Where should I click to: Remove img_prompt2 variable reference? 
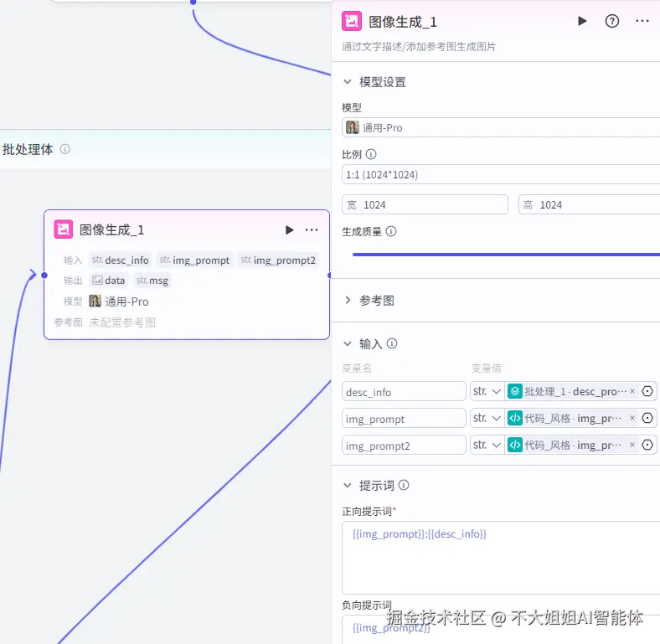[x=632, y=445]
